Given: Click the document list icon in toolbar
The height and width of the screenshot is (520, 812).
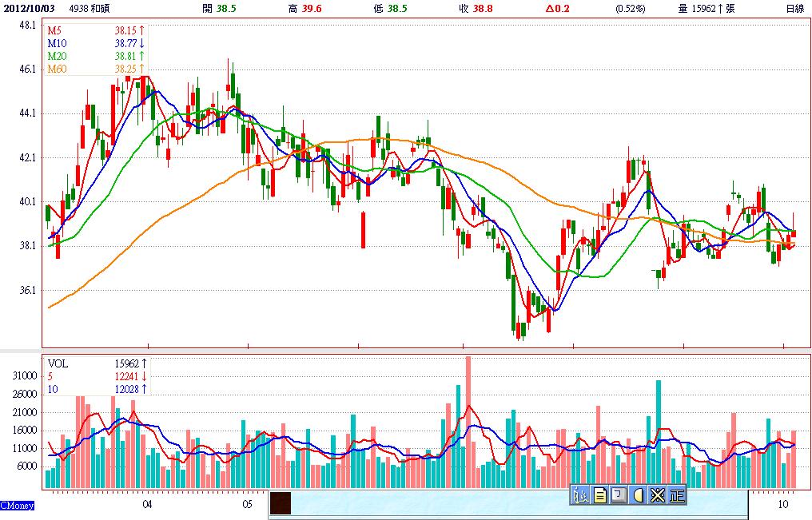Looking at the screenshot, I should coord(600,494).
